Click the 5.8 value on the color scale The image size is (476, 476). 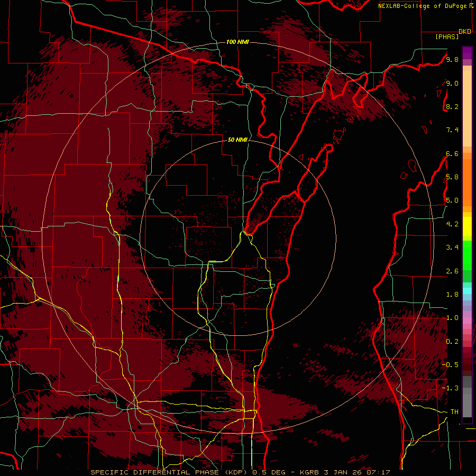(452, 177)
